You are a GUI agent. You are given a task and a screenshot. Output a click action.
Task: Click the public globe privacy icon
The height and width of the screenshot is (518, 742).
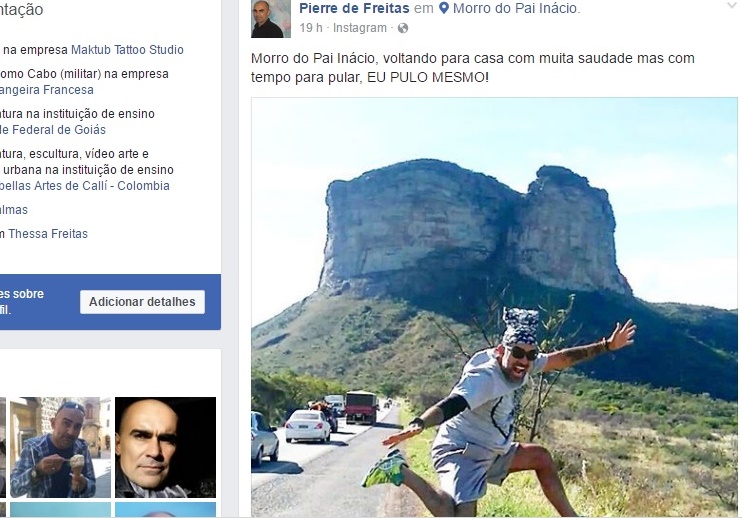click(403, 28)
